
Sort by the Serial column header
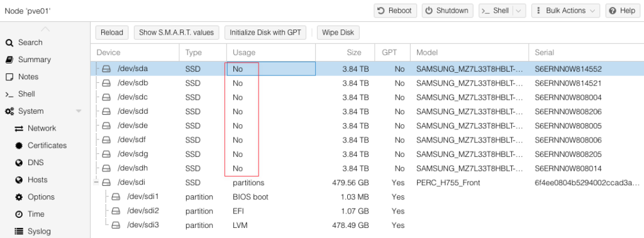(x=587, y=53)
